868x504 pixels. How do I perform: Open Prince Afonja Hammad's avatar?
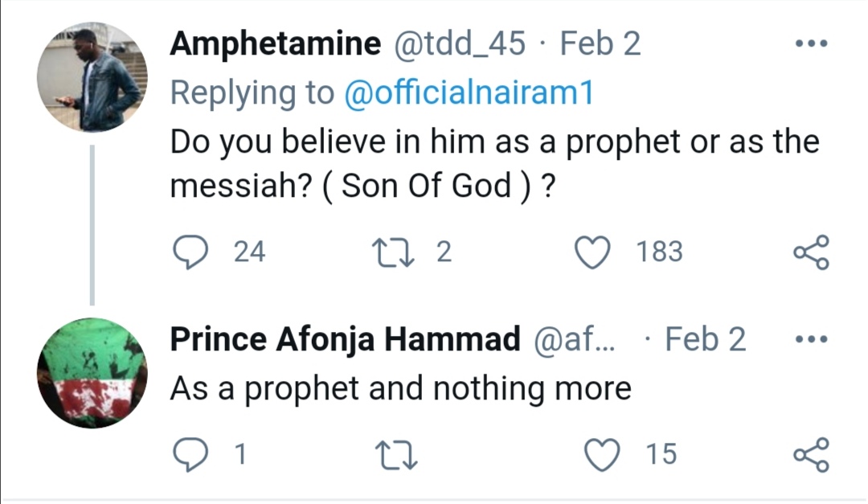tap(92, 372)
